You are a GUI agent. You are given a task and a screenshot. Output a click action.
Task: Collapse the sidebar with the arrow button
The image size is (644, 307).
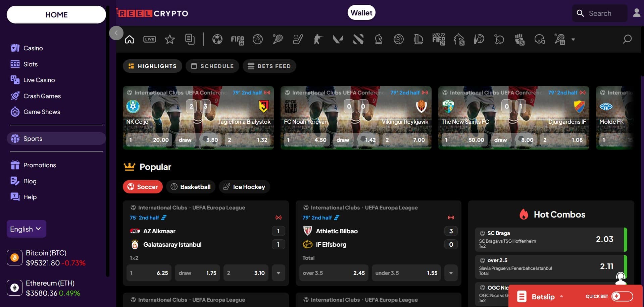click(116, 33)
